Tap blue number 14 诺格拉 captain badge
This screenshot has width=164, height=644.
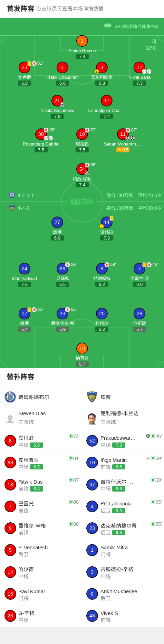(107, 222)
